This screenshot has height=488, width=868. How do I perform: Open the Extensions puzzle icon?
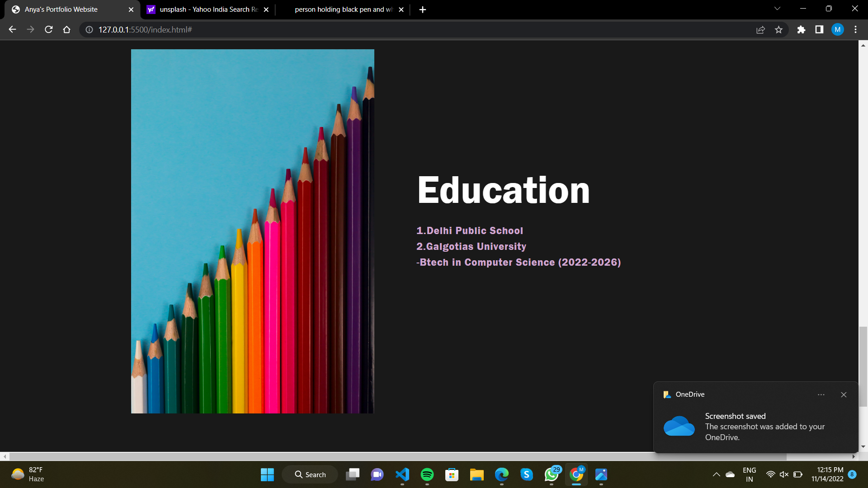point(801,29)
